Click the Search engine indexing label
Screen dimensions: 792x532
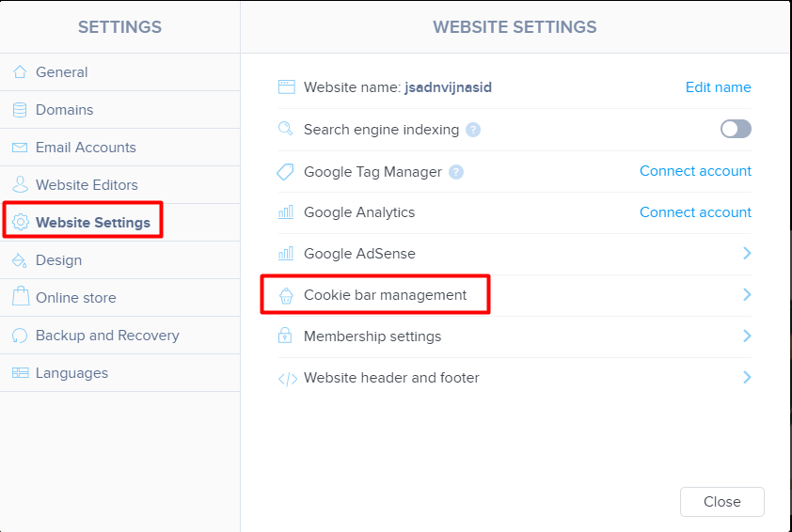381,130
